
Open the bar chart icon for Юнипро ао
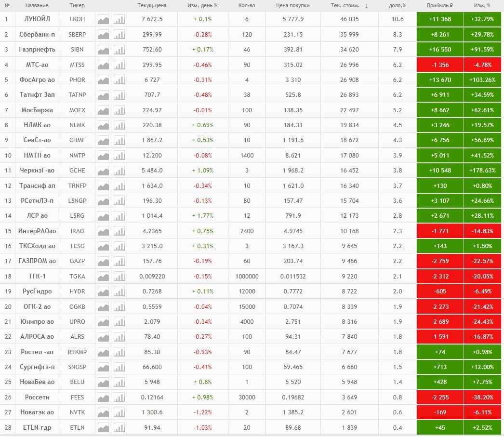pos(119,322)
